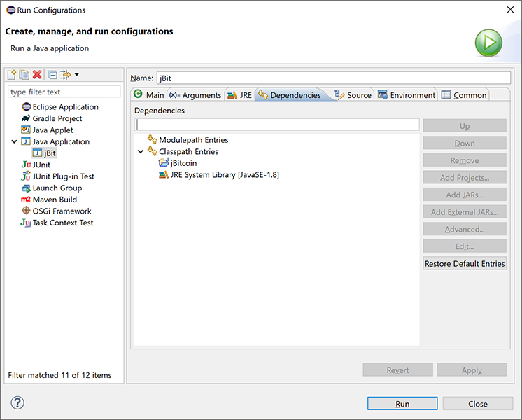This screenshot has height=420, width=522.
Task: Click the help question mark icon
Action: tap(17, 403)
